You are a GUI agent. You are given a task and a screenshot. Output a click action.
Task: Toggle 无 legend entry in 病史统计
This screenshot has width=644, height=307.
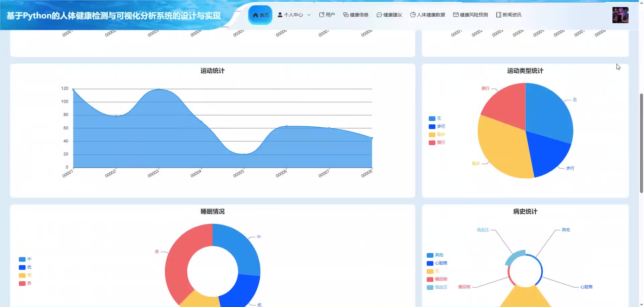click(x=433, y=271)
